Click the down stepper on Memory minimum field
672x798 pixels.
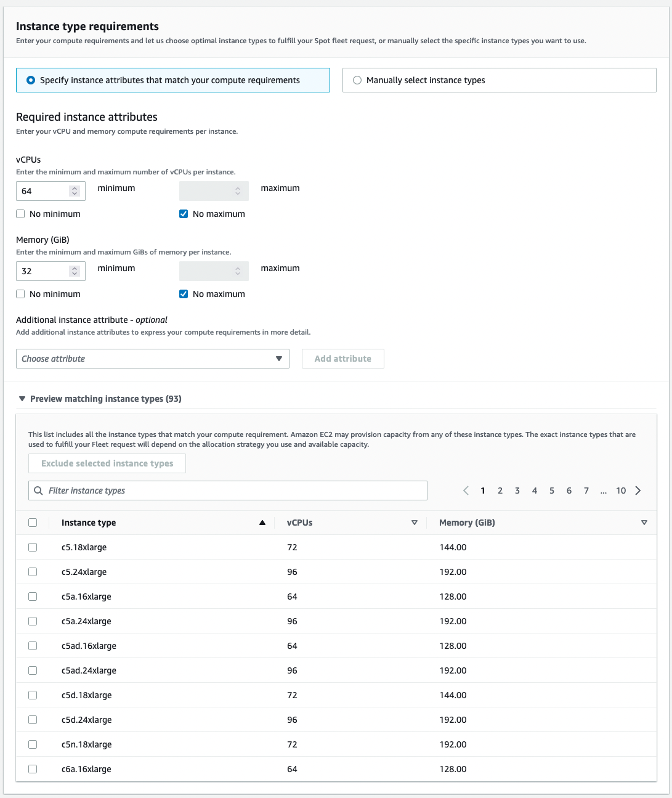coord(75,274)
